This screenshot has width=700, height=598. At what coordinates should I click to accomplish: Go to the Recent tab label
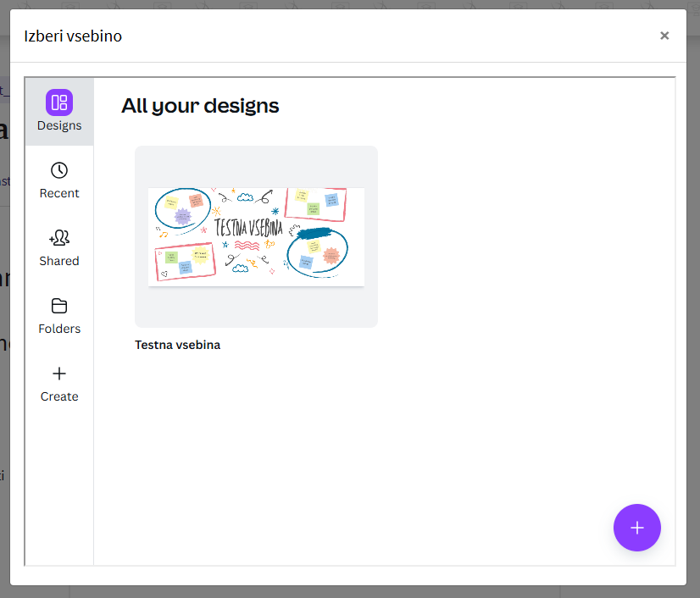coord(59,193)
